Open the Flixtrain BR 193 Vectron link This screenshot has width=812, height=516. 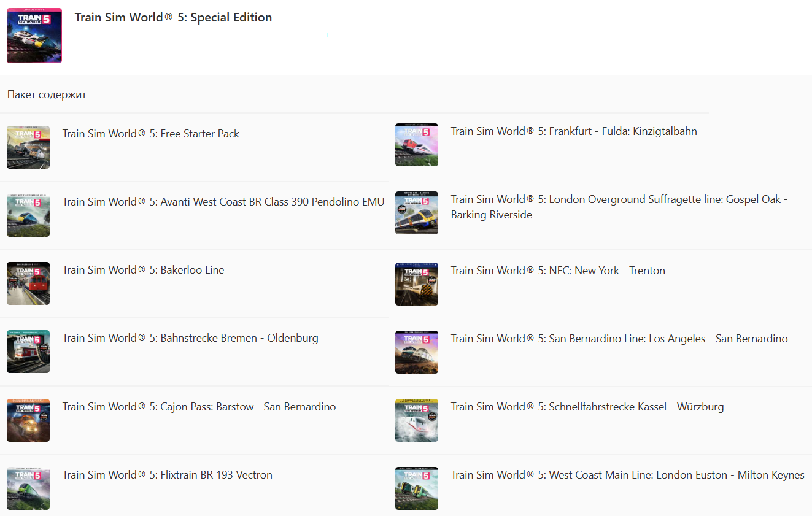[167, 475]
